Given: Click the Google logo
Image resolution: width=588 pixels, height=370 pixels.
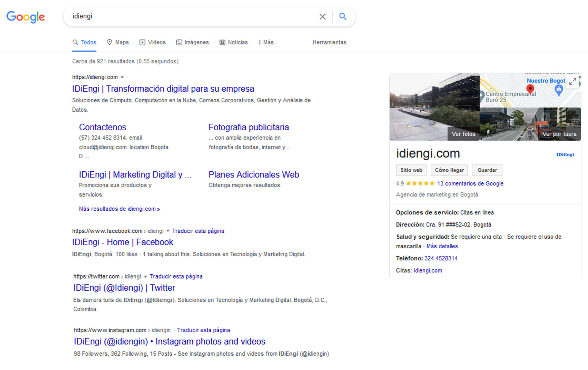Looking at the screenshot, I should [x=25, y=17].
